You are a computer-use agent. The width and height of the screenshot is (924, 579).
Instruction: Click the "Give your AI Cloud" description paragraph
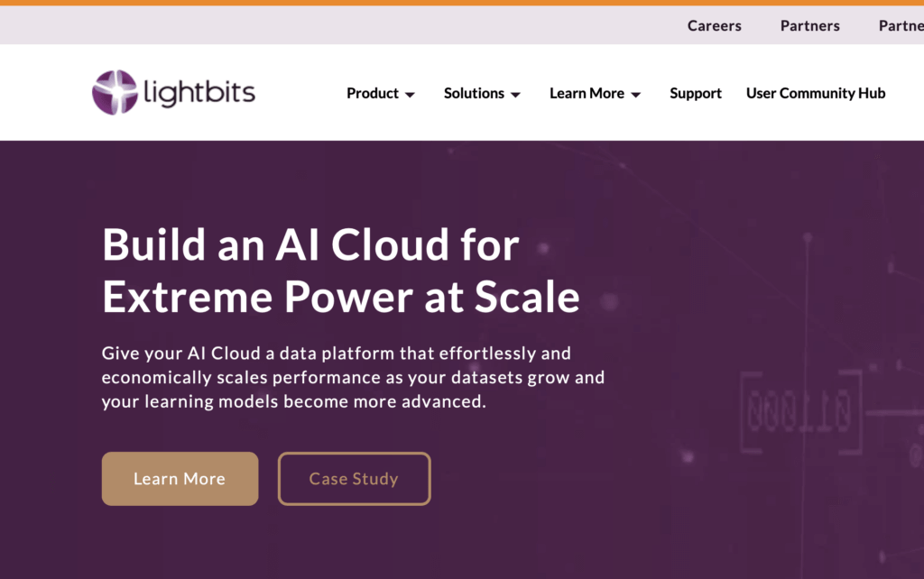(x=353, y=377)
